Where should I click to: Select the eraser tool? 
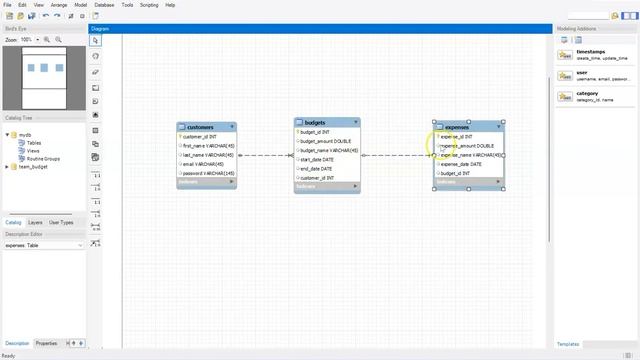pos(96,72)
